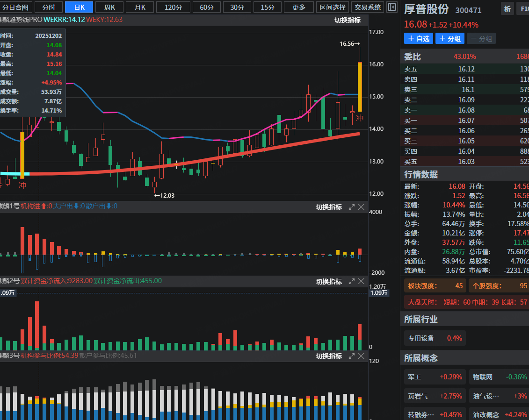Switch to the 分时 intraday tab

[x=49, y=7]
